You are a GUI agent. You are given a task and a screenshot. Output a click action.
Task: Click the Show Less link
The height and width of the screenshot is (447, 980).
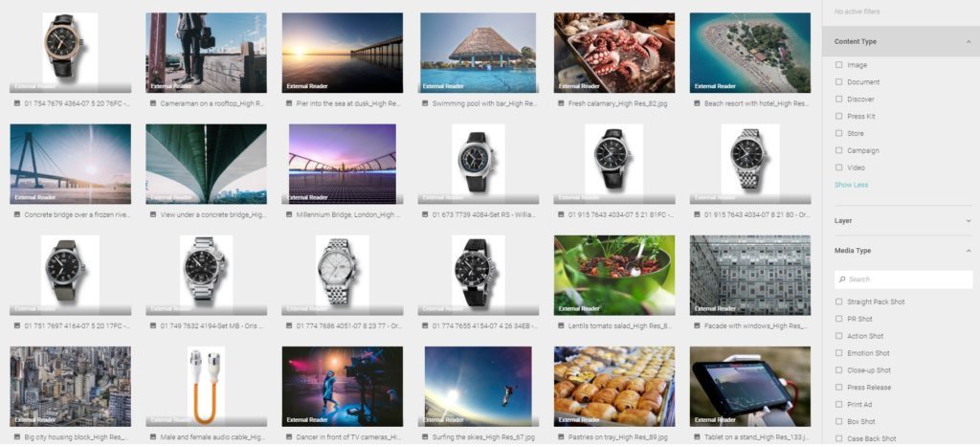click(x=851, y=185)
